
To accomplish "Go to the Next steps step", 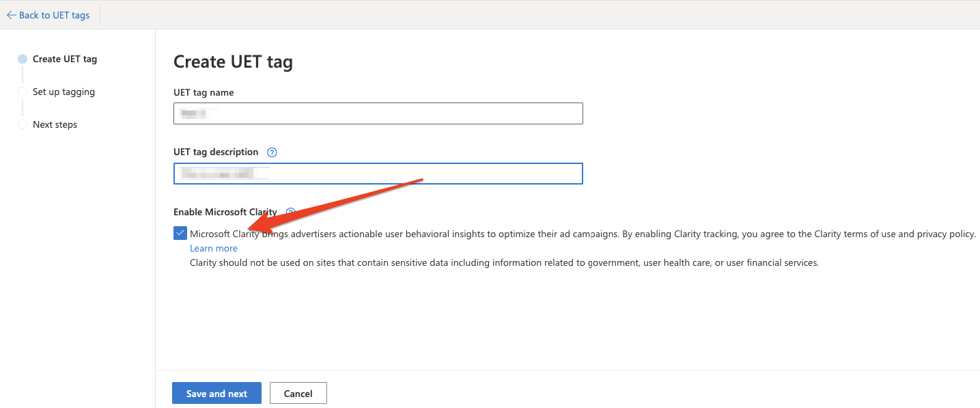I will point(55,124).
